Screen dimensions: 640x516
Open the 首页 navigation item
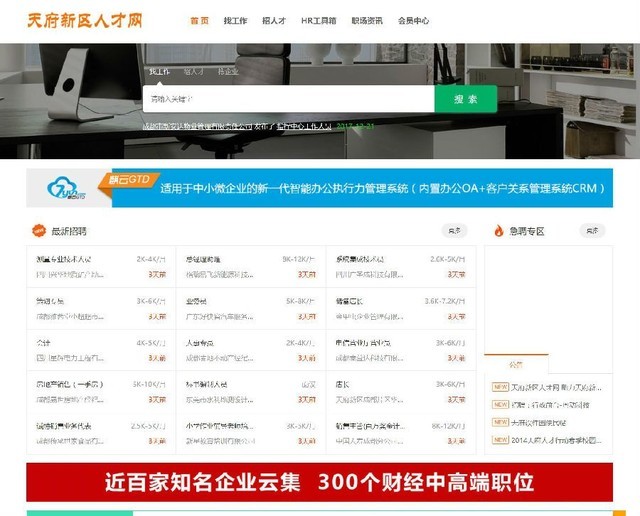200,20
